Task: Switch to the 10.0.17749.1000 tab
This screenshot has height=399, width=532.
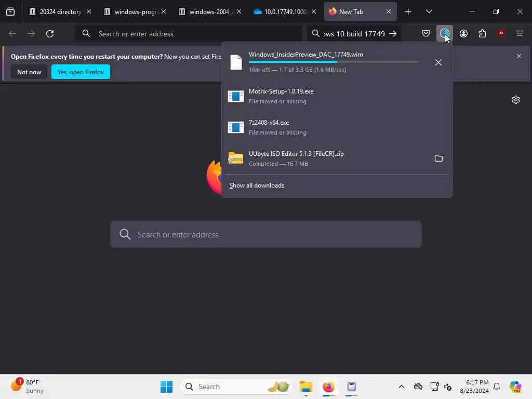Action: [286, 11]
